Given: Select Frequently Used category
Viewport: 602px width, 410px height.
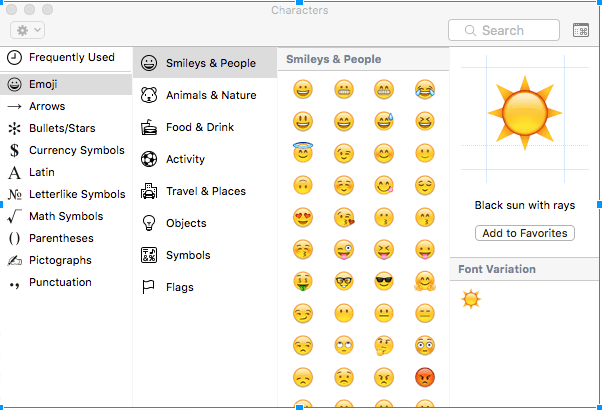Looking at the screenshot, I should tap(66, 58).
